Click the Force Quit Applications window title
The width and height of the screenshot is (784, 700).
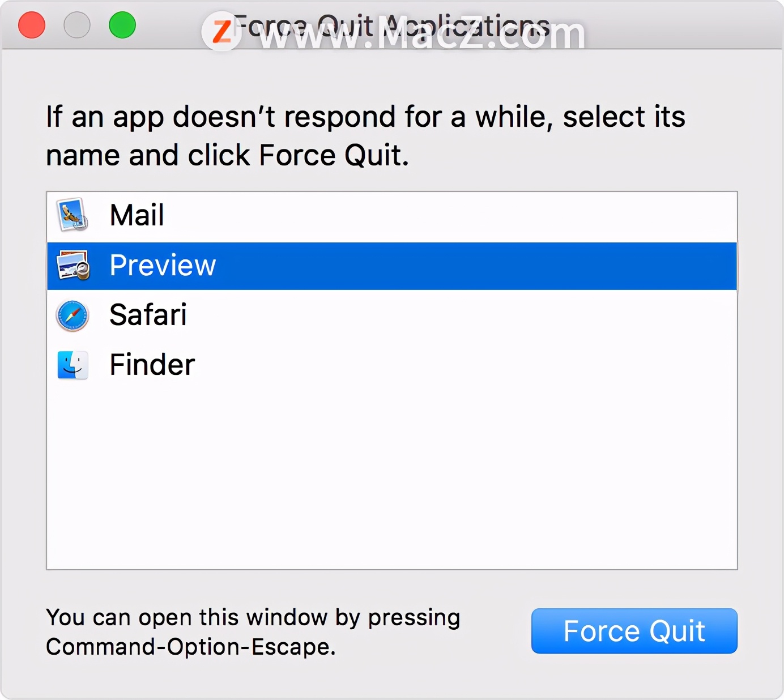(x=391, y=26)
